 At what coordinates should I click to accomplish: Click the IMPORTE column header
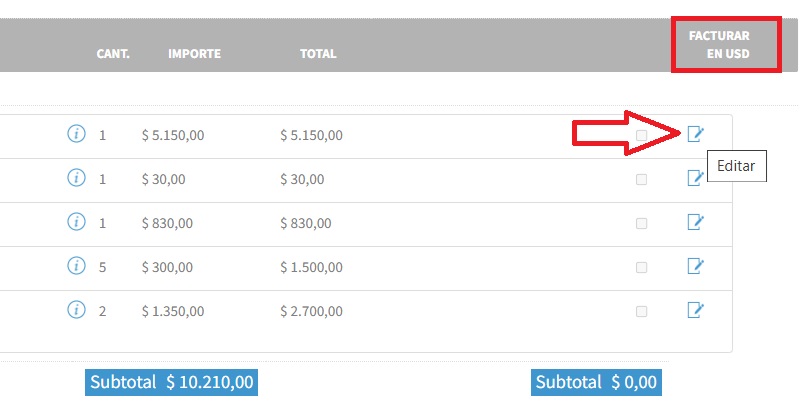194,53
